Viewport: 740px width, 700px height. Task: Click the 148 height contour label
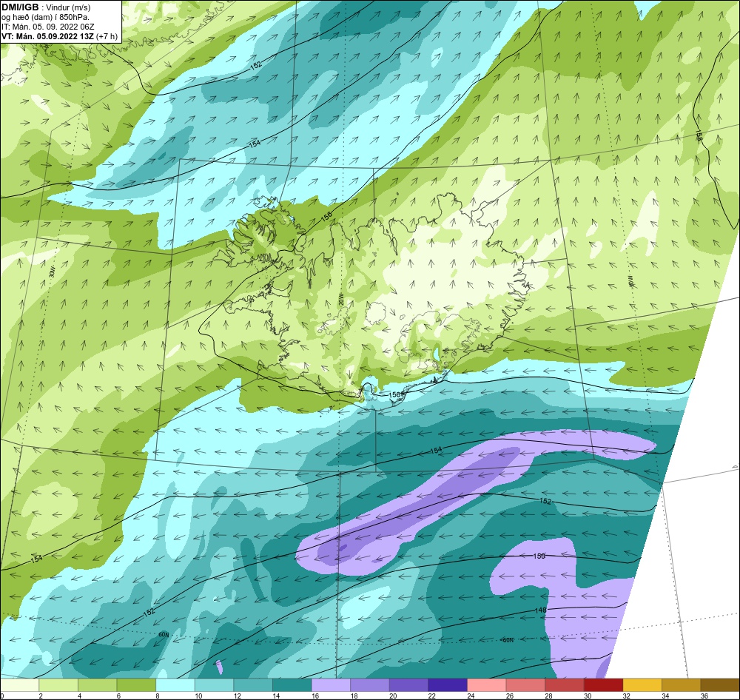[x=540, y=610]
